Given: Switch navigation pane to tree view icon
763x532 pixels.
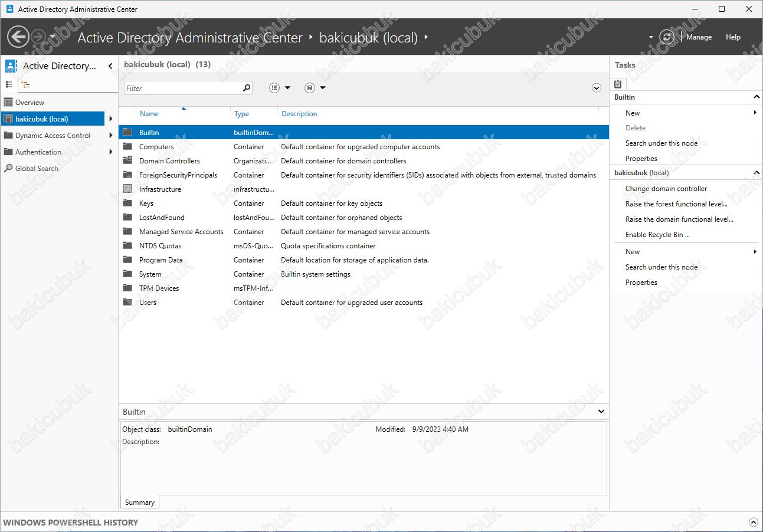Looking at the screenshot, I should [x=25, y=85].
